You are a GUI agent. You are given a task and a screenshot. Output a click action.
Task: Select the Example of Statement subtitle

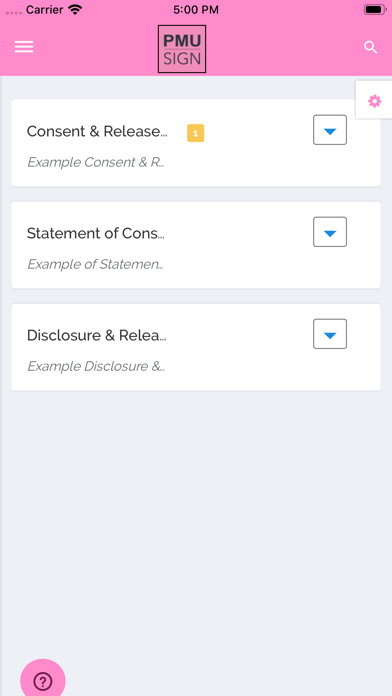click(95, 265)
